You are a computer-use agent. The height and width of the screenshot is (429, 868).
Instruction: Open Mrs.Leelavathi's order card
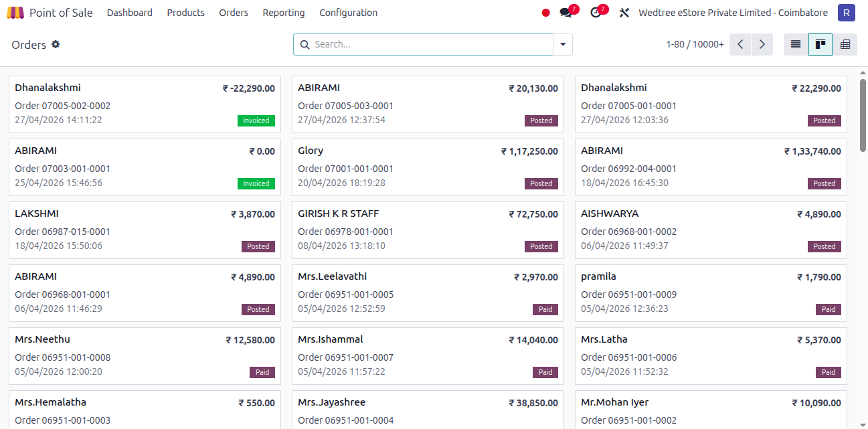[428, 293]
